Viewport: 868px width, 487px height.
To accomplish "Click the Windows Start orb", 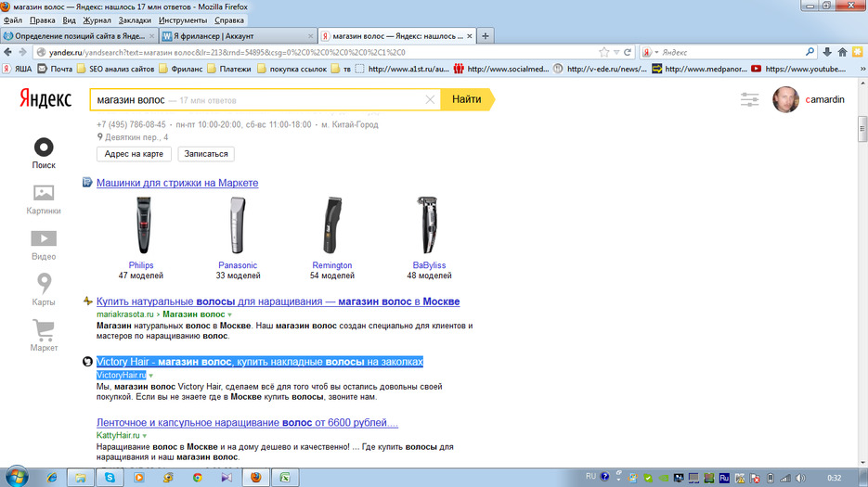I will click(16, 477).
